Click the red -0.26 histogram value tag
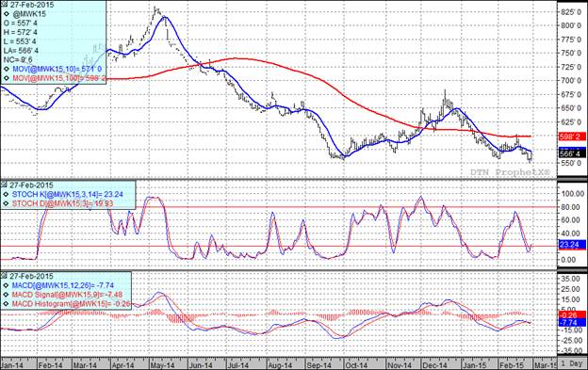Image resolution: width=588 pixels, height=370 pixels. coord(572,315)
